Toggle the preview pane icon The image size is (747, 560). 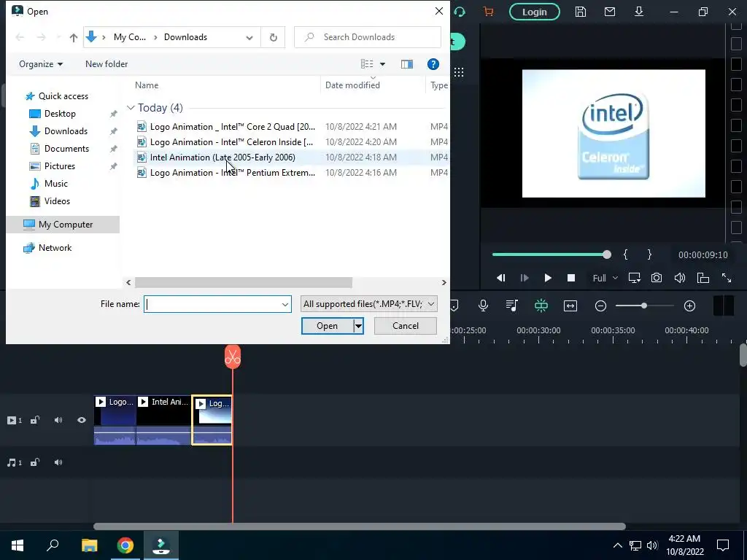tap(407, 64)
